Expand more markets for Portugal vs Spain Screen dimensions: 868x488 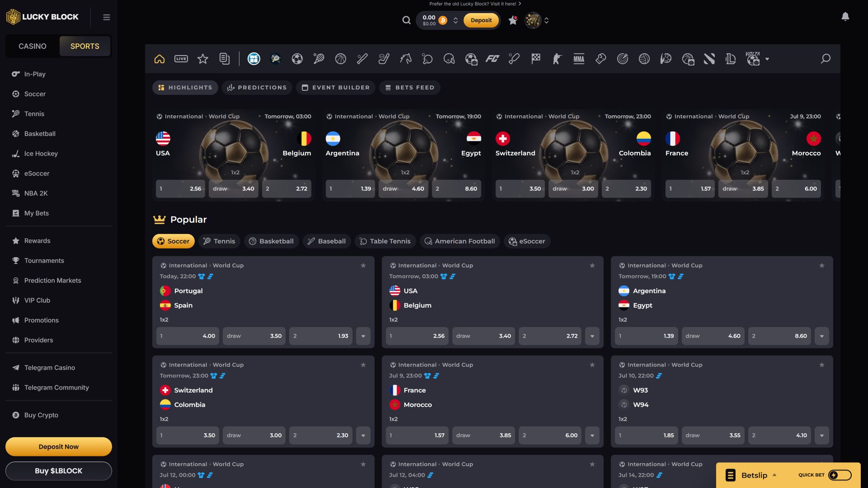tap(363, 336)
